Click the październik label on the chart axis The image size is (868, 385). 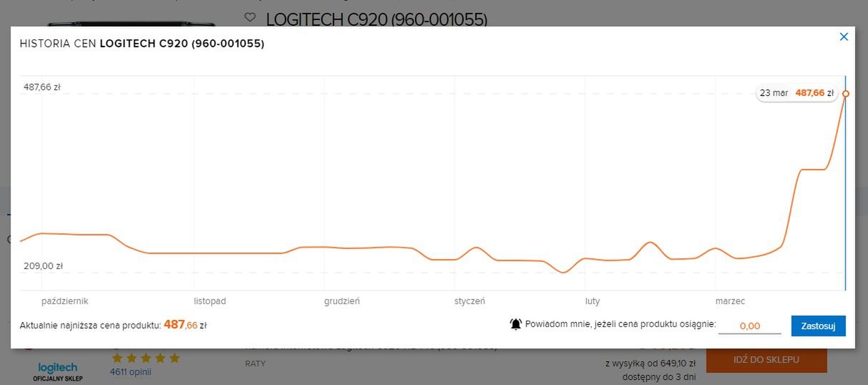tap(65, 301)
